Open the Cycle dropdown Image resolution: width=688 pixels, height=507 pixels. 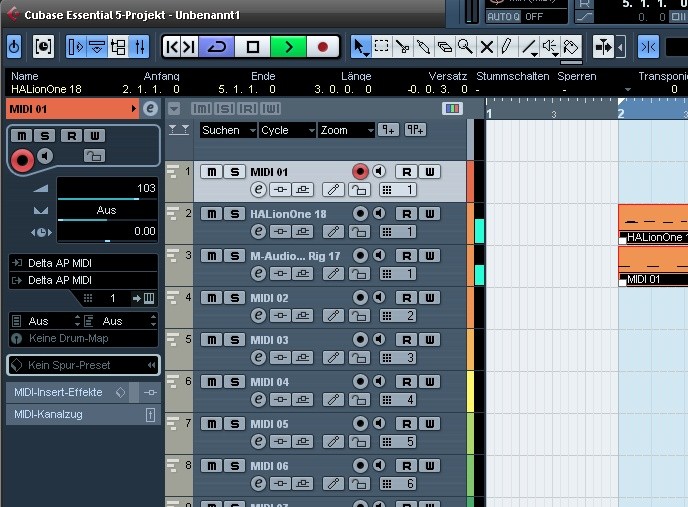(287, 130)
